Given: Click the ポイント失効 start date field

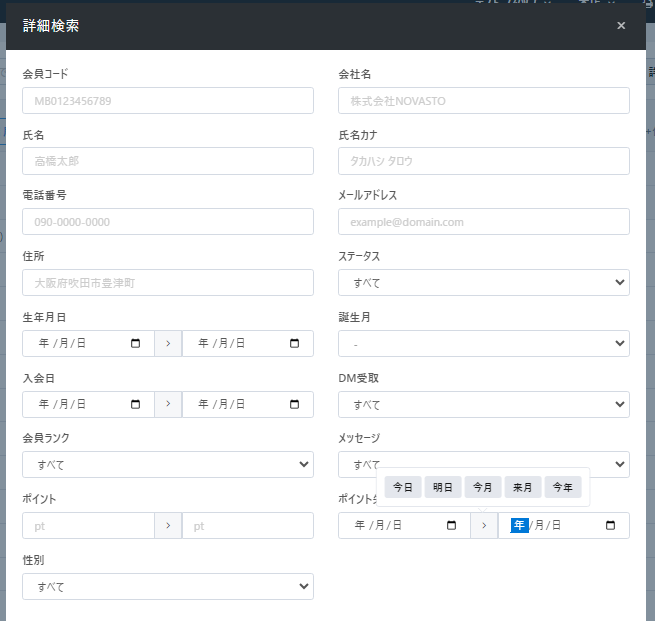Looking at the screenshot, I should point(404,525).
